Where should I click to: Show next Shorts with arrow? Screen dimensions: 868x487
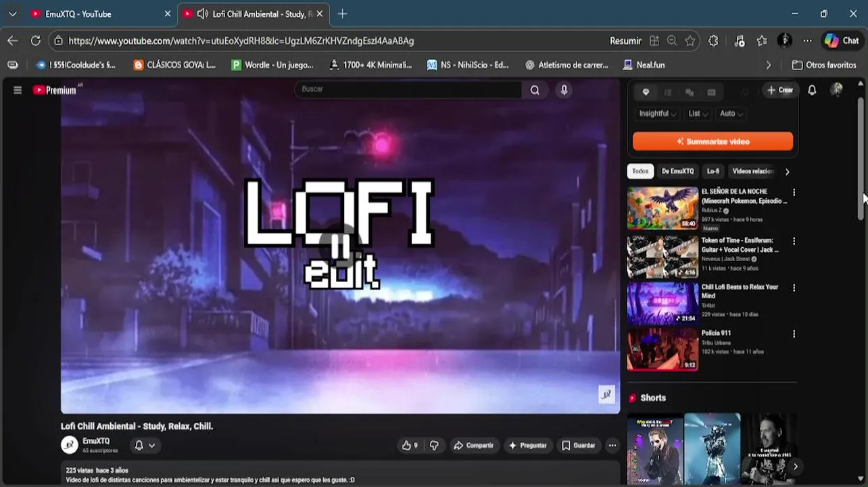[x=795, y=467]
